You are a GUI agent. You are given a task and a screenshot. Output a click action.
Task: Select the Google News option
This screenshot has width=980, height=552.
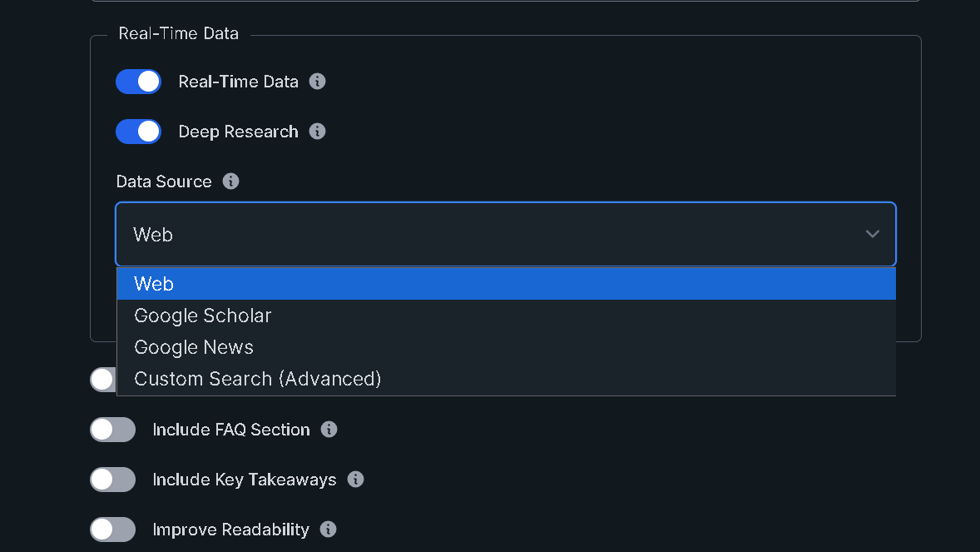click(193, 346)
